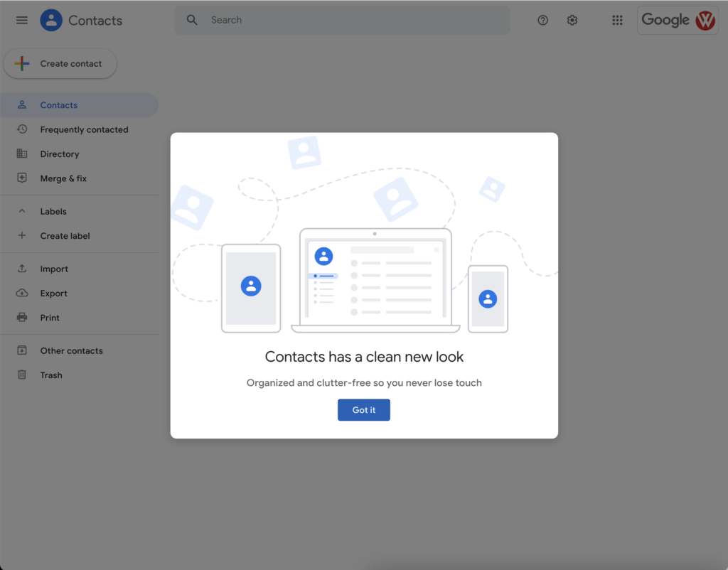Click the Contacts title text in header
Viewport: 728px width, 570px height.
(x=95, y=21)
